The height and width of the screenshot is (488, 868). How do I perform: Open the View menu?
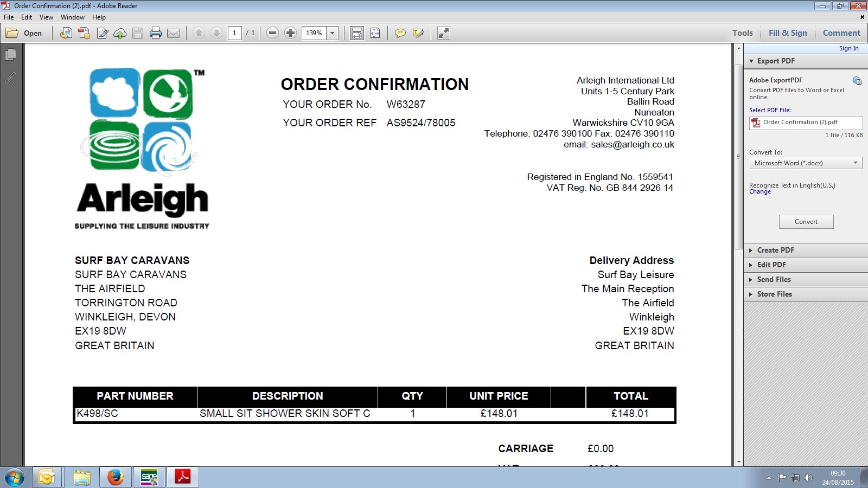(46, 17)
